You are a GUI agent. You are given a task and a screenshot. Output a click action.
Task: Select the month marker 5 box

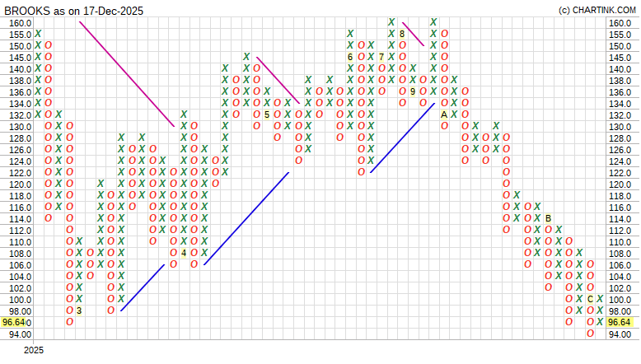[267, 114]
